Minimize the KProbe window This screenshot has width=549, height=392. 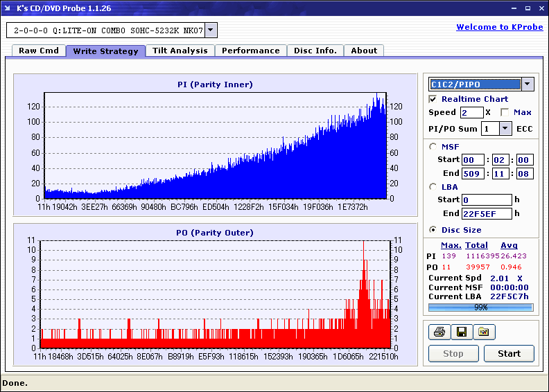tap(514, 8)
